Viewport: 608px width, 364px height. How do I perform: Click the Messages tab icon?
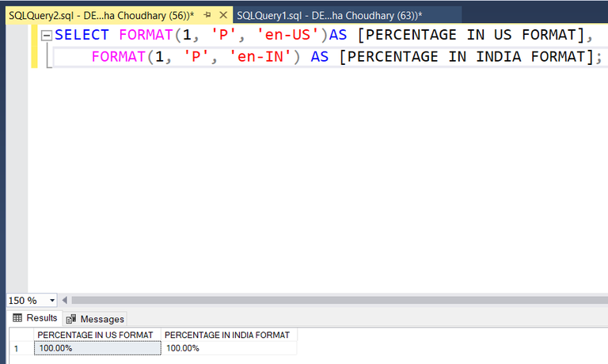click(x=71, y=319)
